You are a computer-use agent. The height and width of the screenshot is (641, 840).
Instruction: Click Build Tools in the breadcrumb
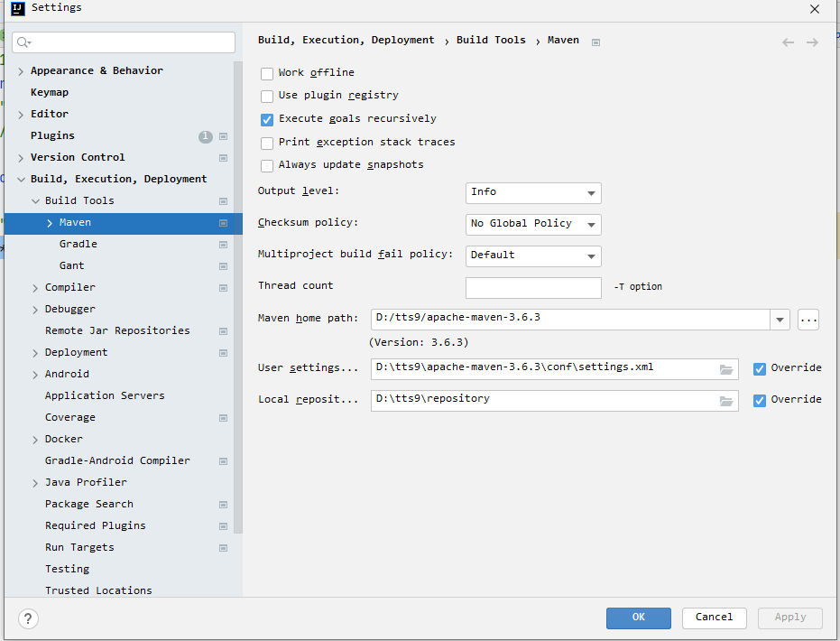click(x=491, y=41)
